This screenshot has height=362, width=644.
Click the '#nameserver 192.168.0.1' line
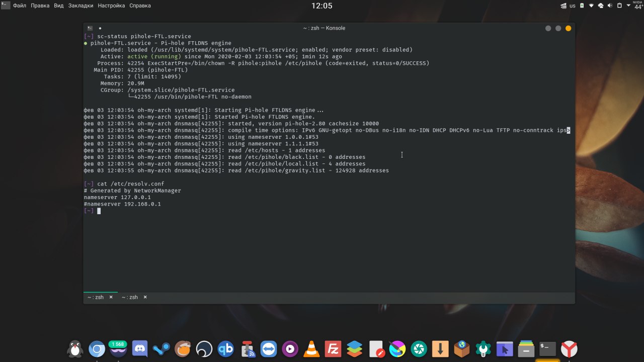point(122,204)
